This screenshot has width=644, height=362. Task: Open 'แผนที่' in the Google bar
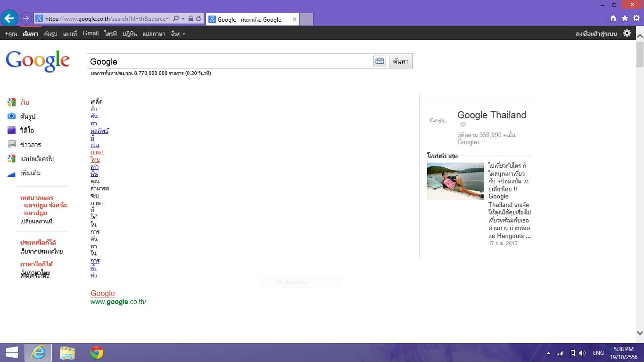click(70, 34)
